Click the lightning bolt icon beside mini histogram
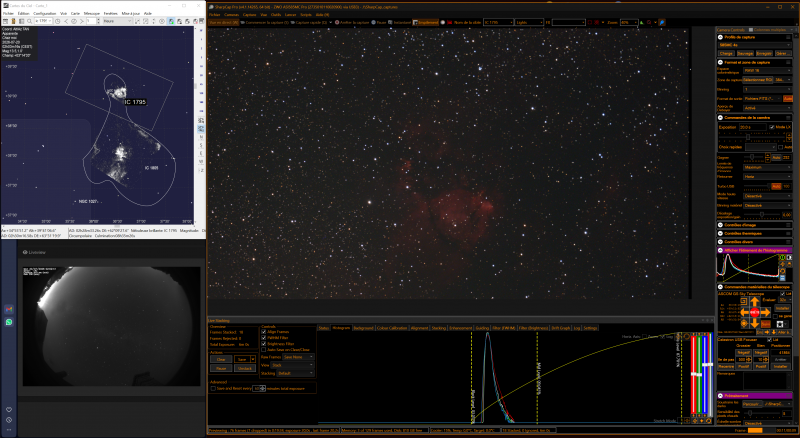 (x=782, y=264)
